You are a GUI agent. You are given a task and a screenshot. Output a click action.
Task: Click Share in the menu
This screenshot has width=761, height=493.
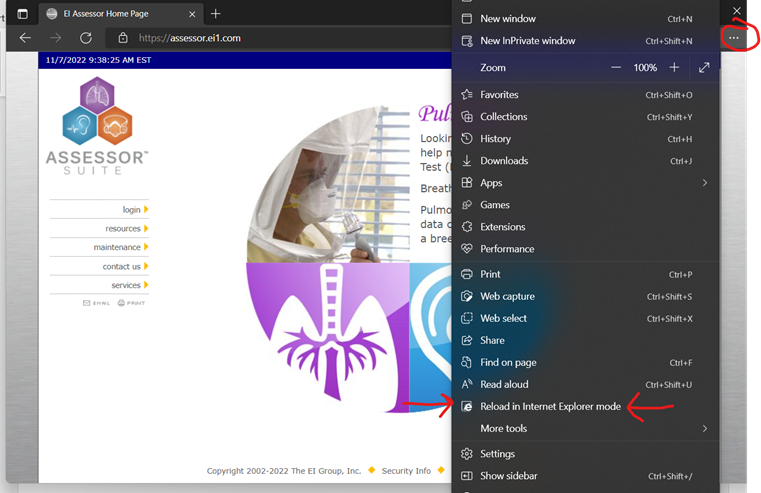(x=585, y=340)
